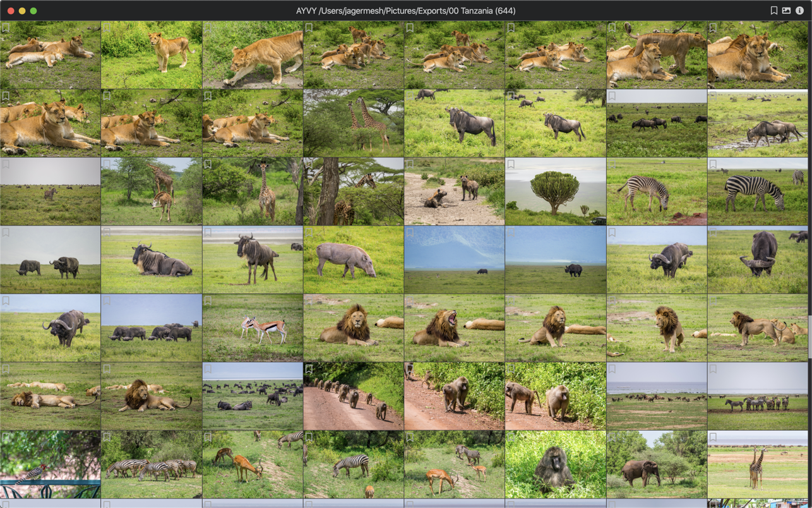Toggle bookmark on sitting baboon in grass
The height and width of the screenshot is (508, 812).
point(511,437)
